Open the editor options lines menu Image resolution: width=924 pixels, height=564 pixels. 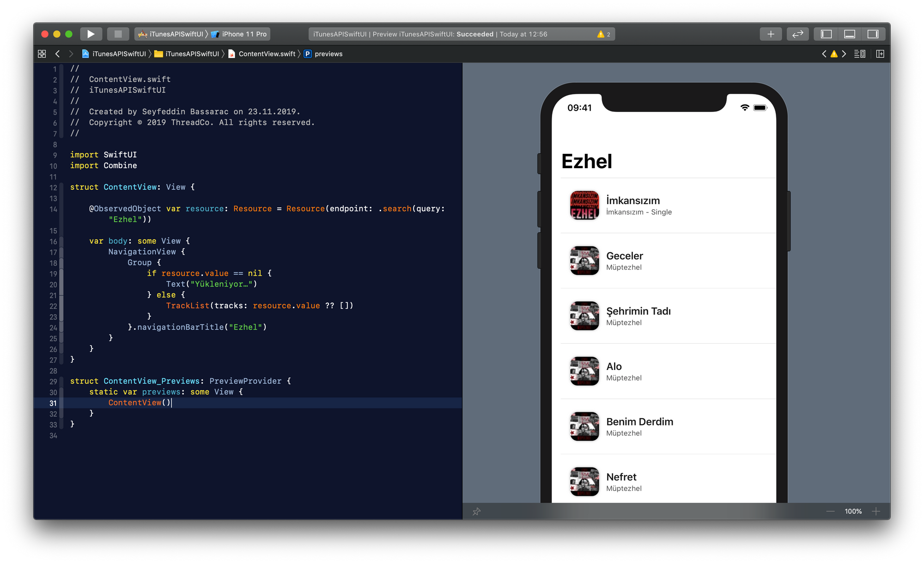tap(859, 54)
